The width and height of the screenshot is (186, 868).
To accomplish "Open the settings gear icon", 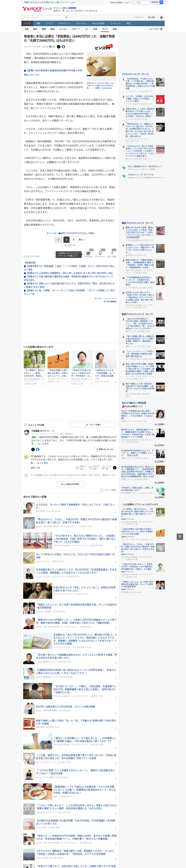I will [x=161, y=17].
